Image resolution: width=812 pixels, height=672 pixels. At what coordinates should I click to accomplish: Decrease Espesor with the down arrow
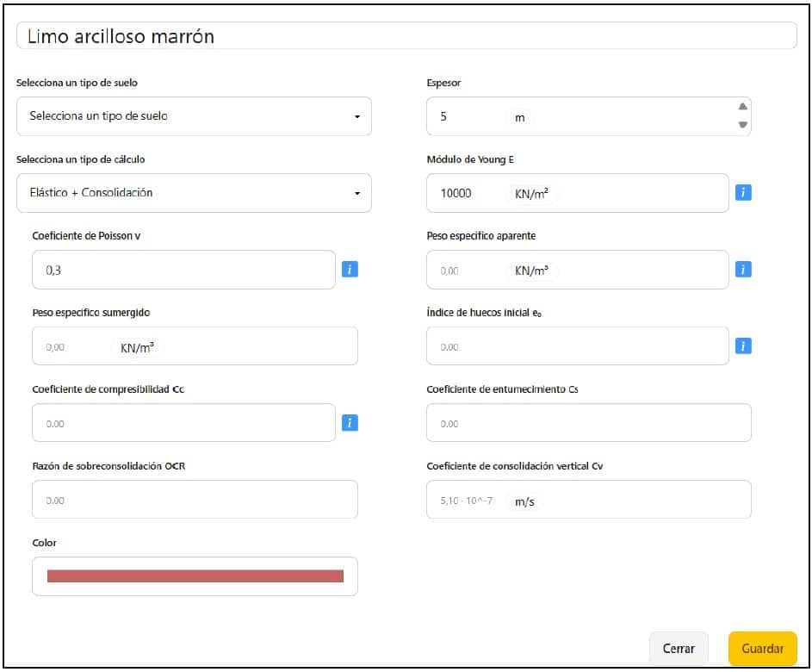click(742, 125)
